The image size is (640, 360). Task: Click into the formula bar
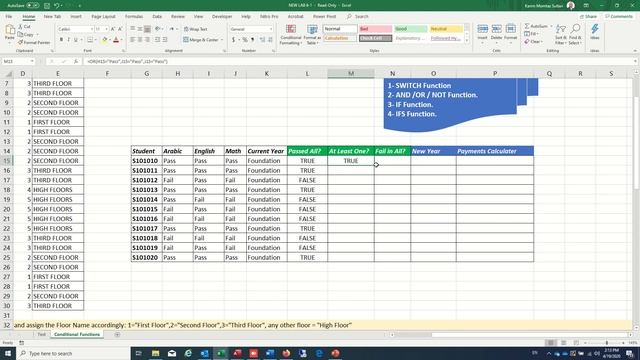point(359,61)
